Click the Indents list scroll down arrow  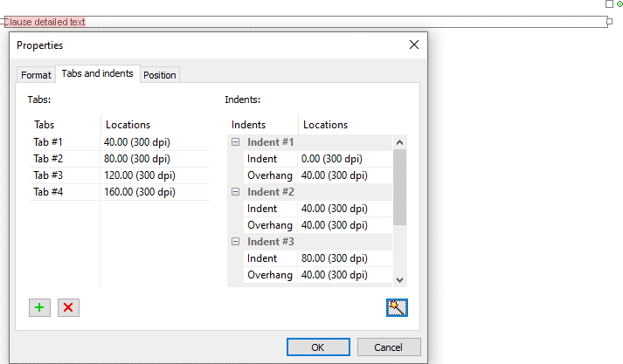click(x=399, y=279)
